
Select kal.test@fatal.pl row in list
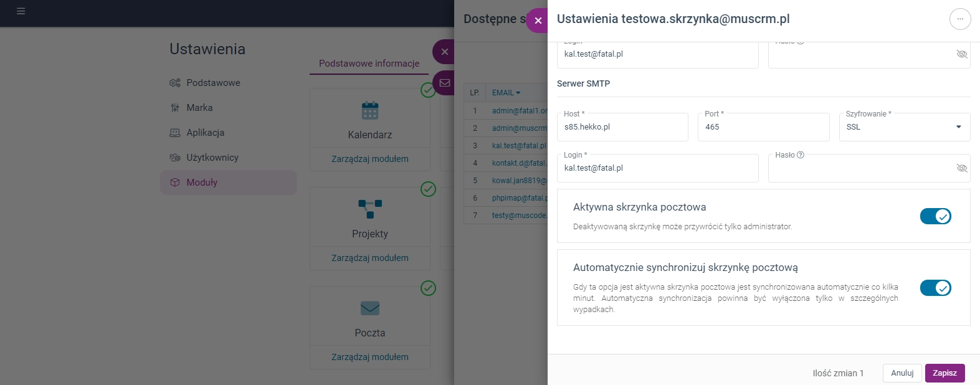(x=506, y=146)
